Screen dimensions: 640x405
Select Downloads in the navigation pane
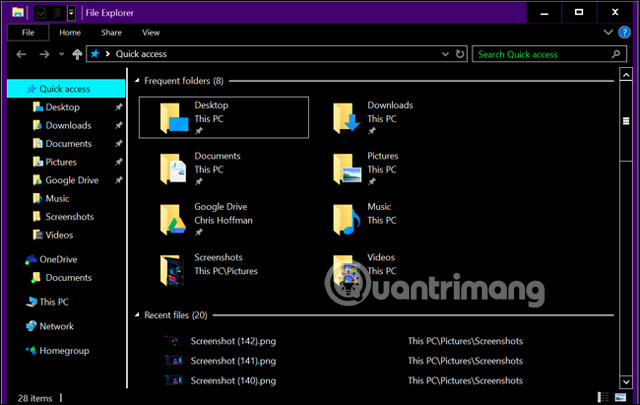pyautogui.click(x=68, y=125)
